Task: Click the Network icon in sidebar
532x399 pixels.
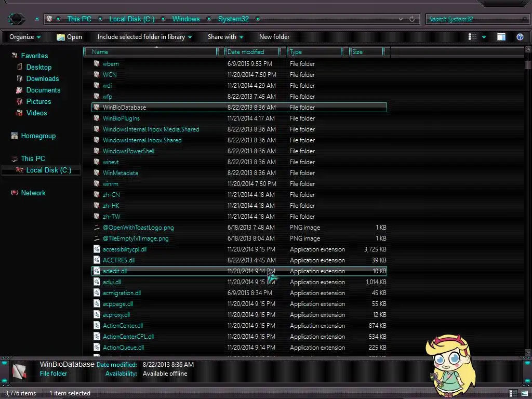Action: (14, 193)
